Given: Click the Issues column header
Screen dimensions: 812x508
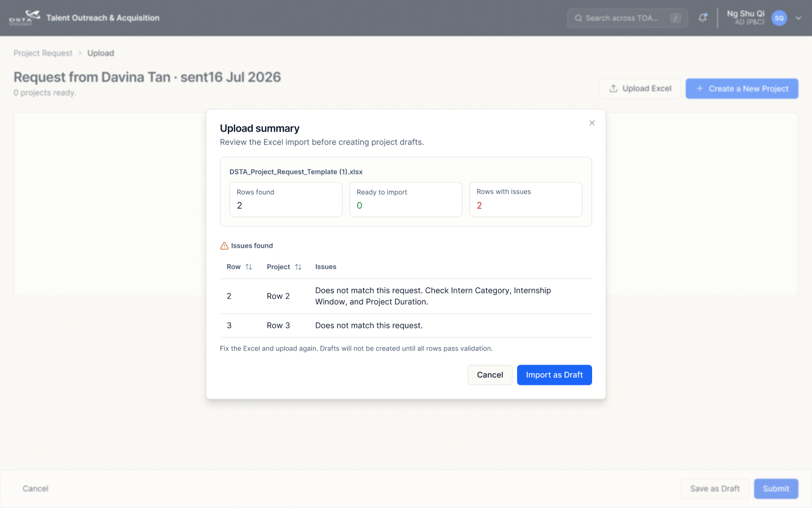Looking at the screenshot, I should (326, 267).
